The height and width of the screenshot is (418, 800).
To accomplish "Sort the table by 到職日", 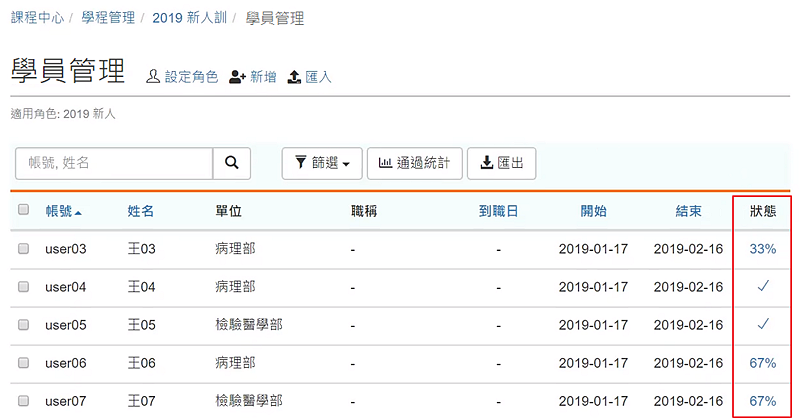I will click(498, 211).
